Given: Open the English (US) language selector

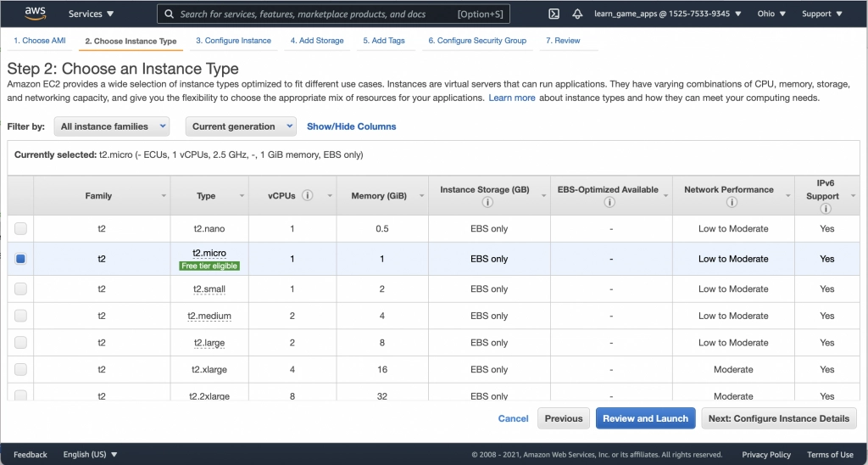Looking at the screenshot, I should click(x=90, y=455).
